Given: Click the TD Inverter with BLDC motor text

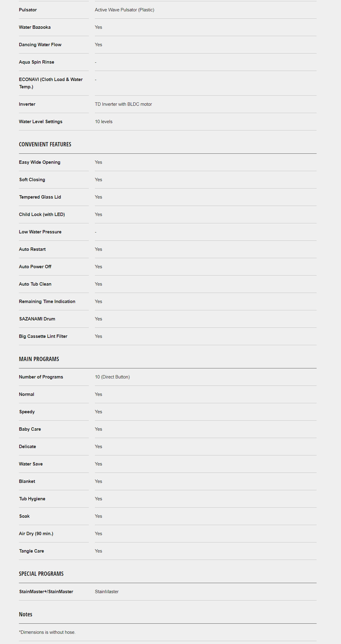Looking at the screenshot, I should pos(123,104).
